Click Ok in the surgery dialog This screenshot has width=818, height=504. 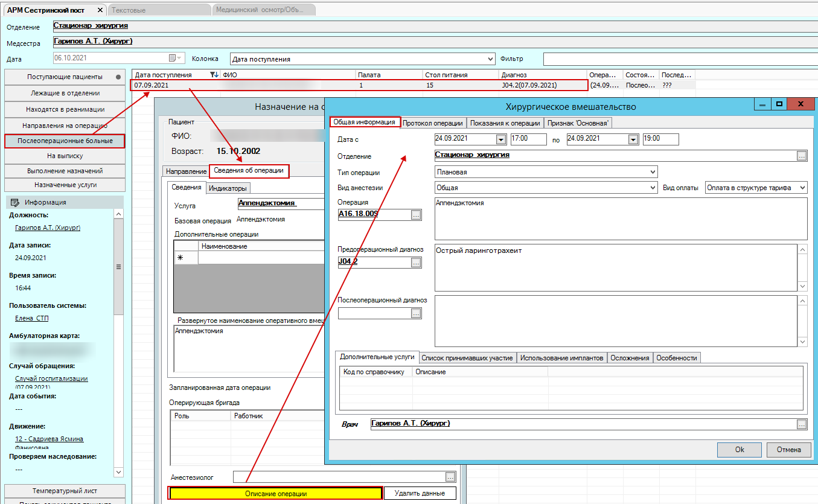[740, 450]
